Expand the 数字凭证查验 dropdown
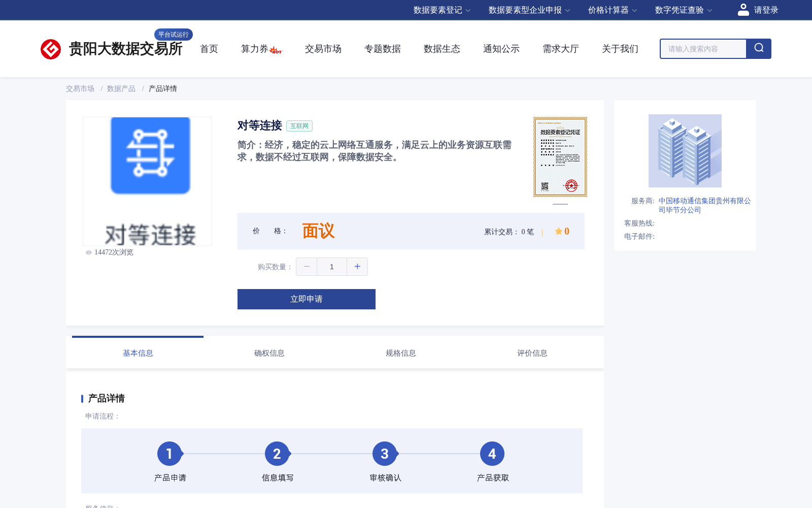 click(x=684, y=10)
